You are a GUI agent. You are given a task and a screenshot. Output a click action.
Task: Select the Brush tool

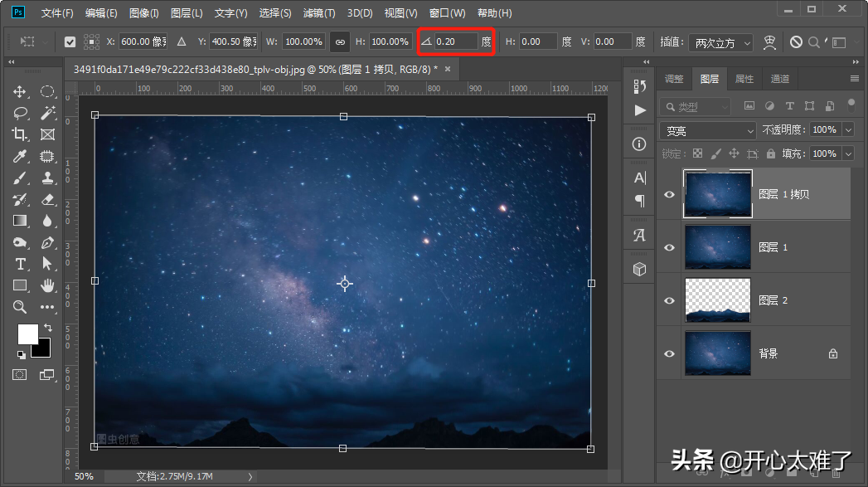[x=20, y=178]
